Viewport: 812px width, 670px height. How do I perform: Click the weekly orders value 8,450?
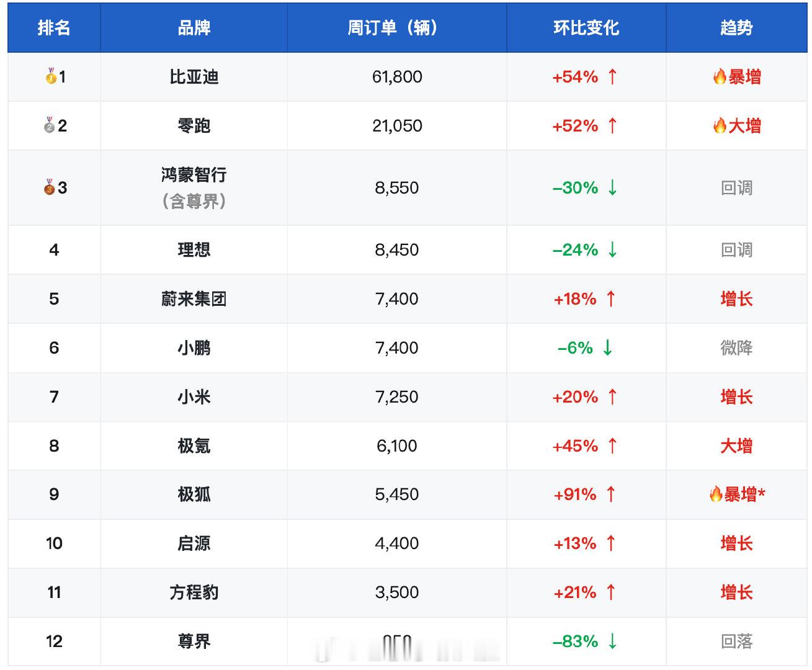pyautogui.click(x=397, y=249)
